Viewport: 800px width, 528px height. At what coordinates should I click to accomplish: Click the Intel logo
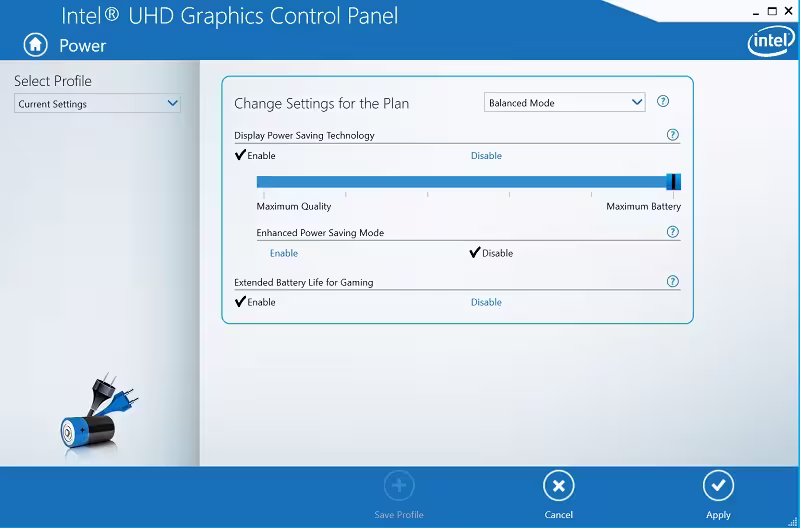tap(771, 41)
